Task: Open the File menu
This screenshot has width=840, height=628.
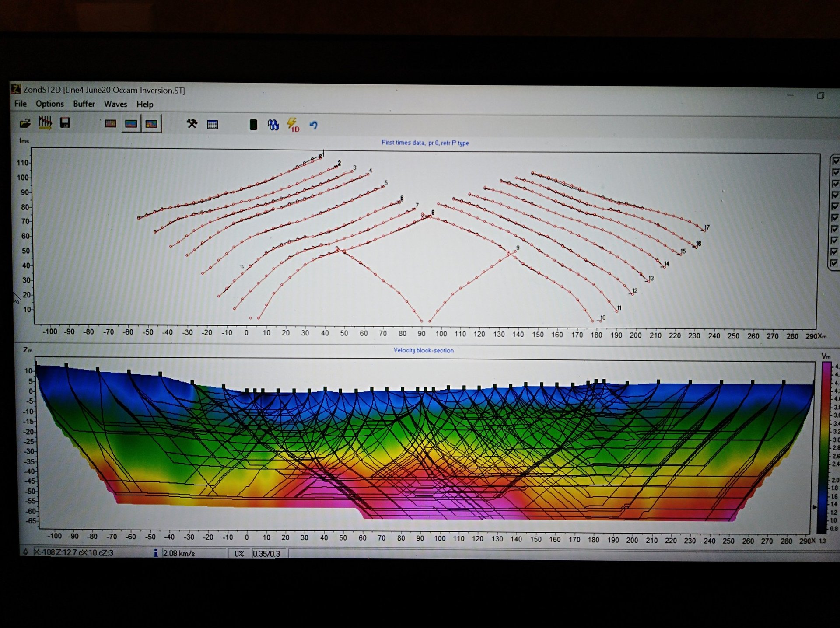Action: pos(21,104)
